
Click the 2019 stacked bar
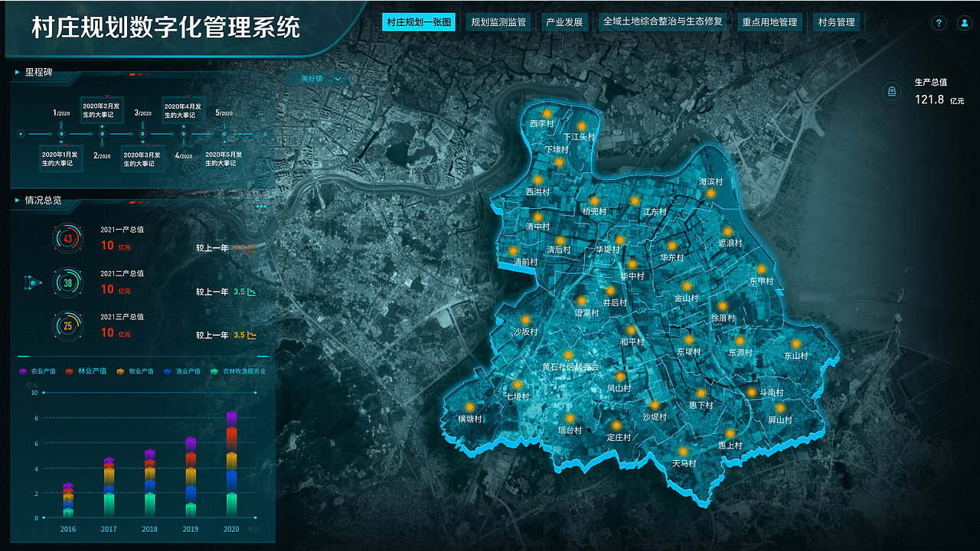(x=191, y=478)
